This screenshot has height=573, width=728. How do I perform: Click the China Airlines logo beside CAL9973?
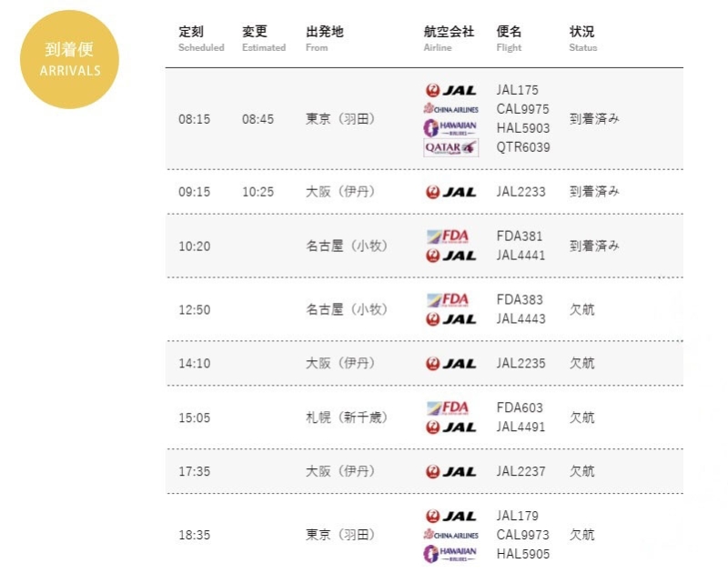pyautogui.click(x=450, y=535)
